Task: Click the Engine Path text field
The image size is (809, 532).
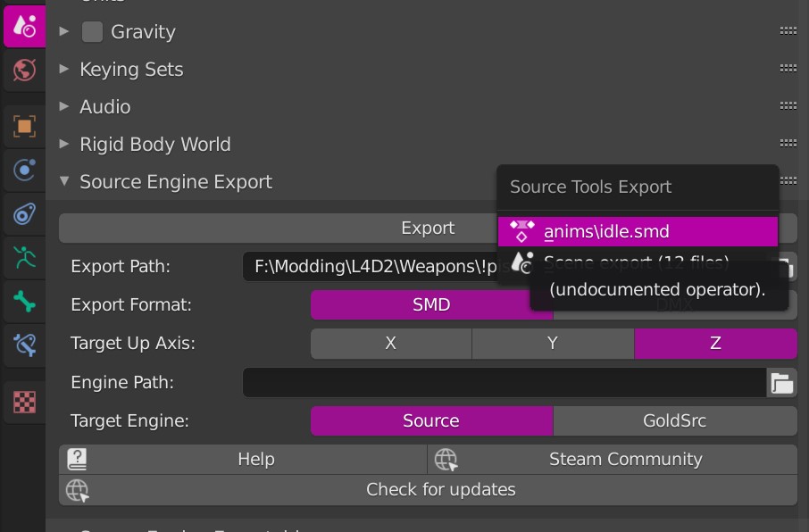Action: 504,383
